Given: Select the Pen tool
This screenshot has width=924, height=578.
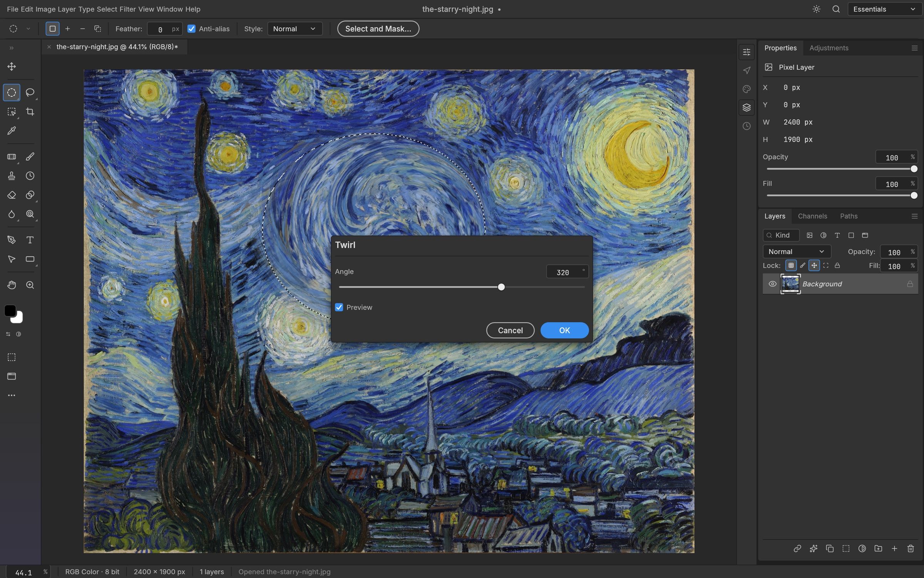Looking at the screenshot, I should (12, 240).
